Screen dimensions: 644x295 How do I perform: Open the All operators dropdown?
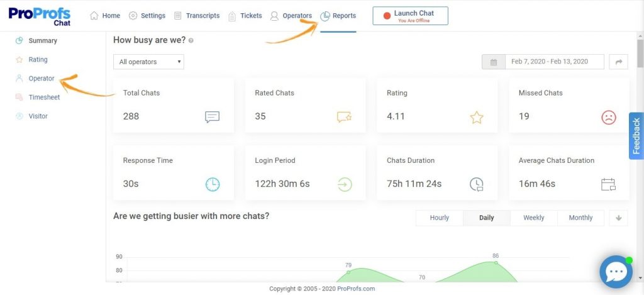pyautogui.click(x=148, y=62)
